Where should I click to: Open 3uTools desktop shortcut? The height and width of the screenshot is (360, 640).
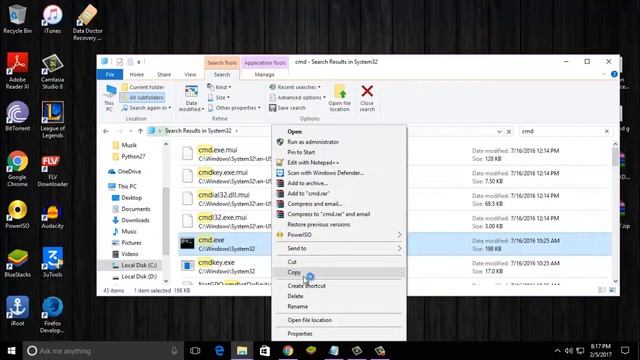point(52,262)
